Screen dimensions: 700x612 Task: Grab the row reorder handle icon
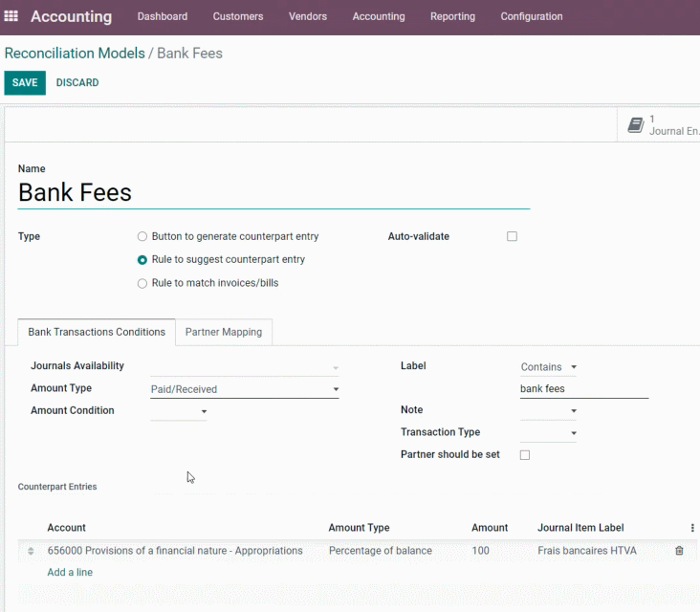[31, 551]
